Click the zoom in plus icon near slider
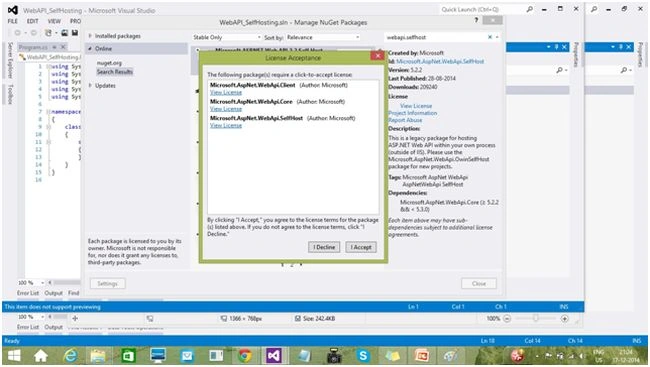 564,318
